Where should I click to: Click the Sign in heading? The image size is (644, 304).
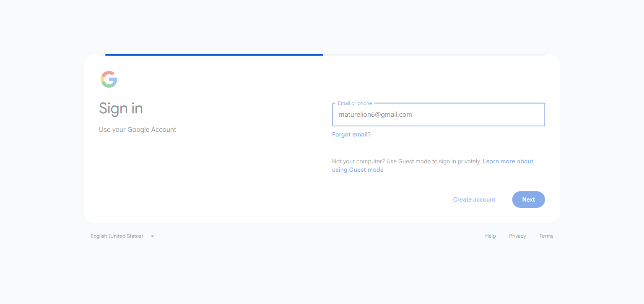tap(121, 108)
